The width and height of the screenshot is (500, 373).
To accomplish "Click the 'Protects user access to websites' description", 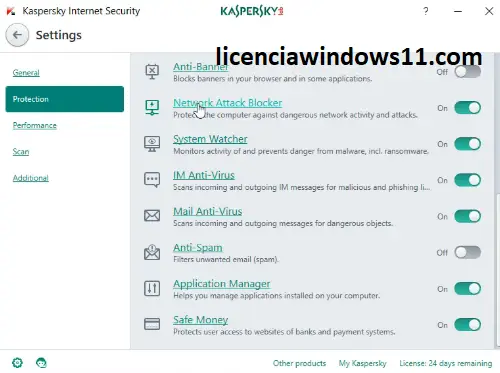I will pyautogui.click(x=284, y=332).
